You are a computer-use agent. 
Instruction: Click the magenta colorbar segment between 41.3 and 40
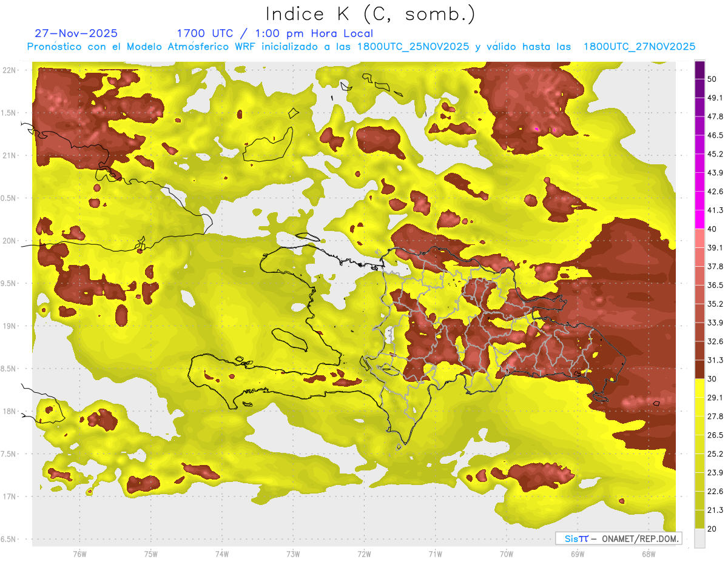point(699,219)
